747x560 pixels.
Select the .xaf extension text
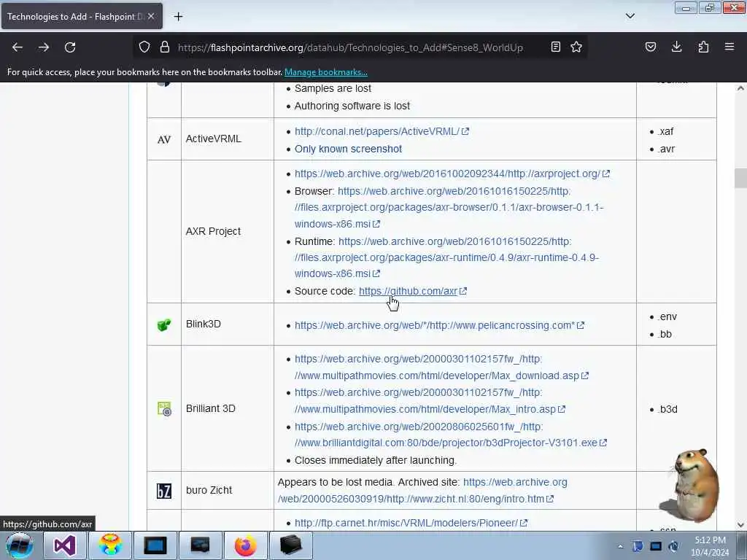[665, 131]
